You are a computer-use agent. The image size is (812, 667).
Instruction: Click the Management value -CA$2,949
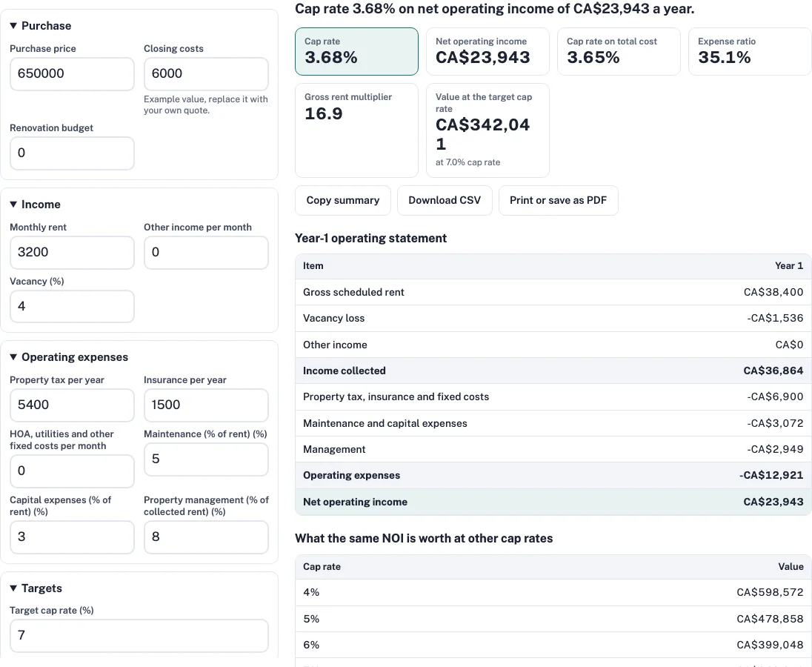[x=775, y=450]
